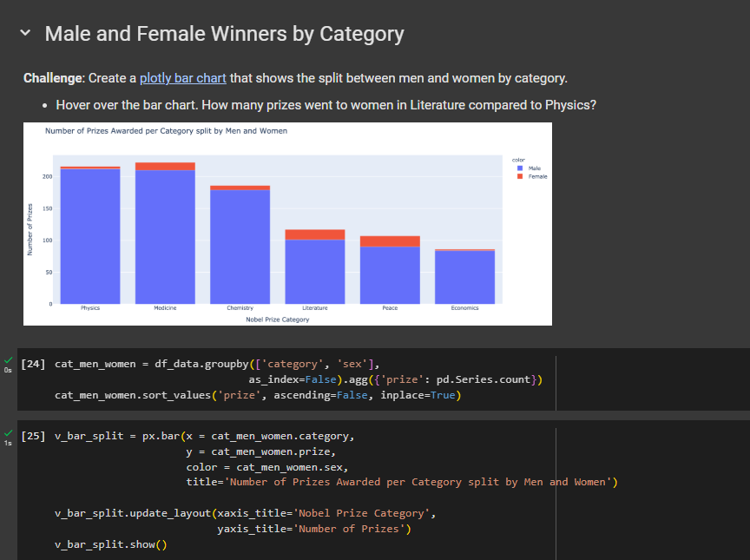The width and height of the screenshot is (750, 560).
Task: Select the cell [25] run indicator
Action: coord(33,436)
